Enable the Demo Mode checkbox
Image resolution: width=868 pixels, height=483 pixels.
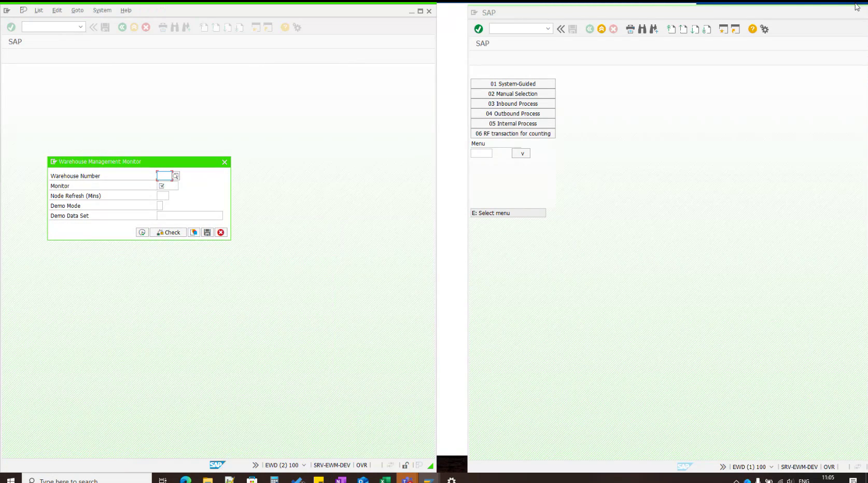pyautogui.click(x=159, y=205)
